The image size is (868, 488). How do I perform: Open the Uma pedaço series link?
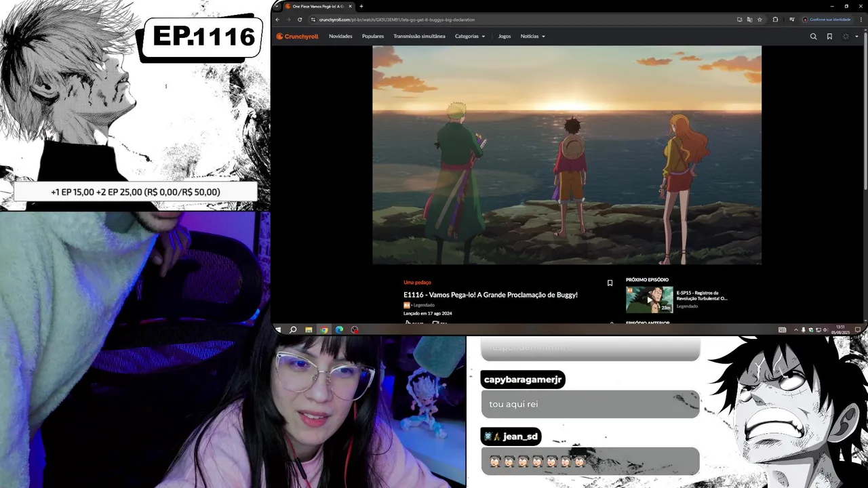(417, 282)
